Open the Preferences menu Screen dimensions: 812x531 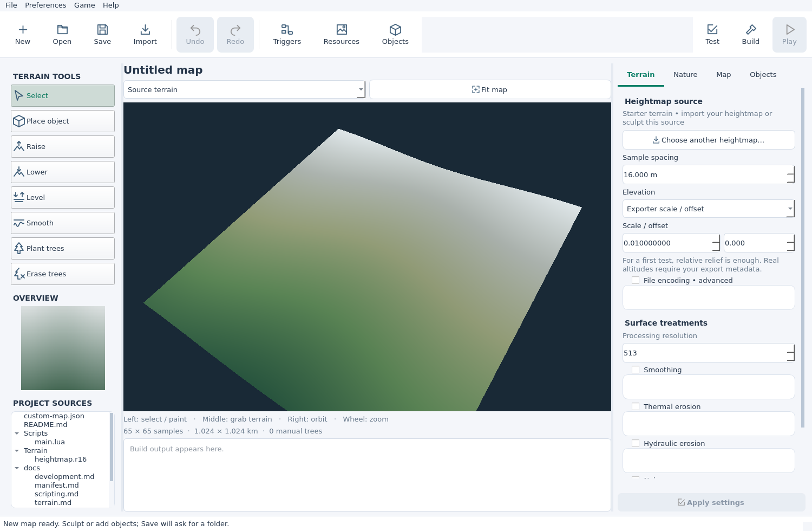tap(45, 5)
